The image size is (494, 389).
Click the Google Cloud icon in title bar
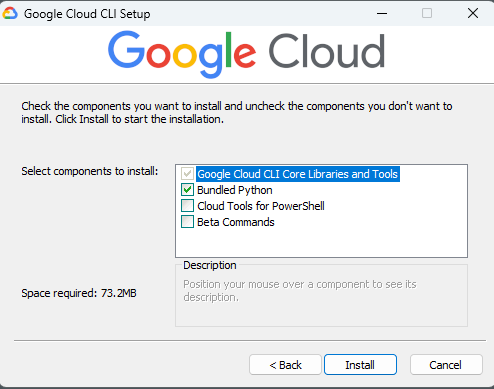[10, 13]
